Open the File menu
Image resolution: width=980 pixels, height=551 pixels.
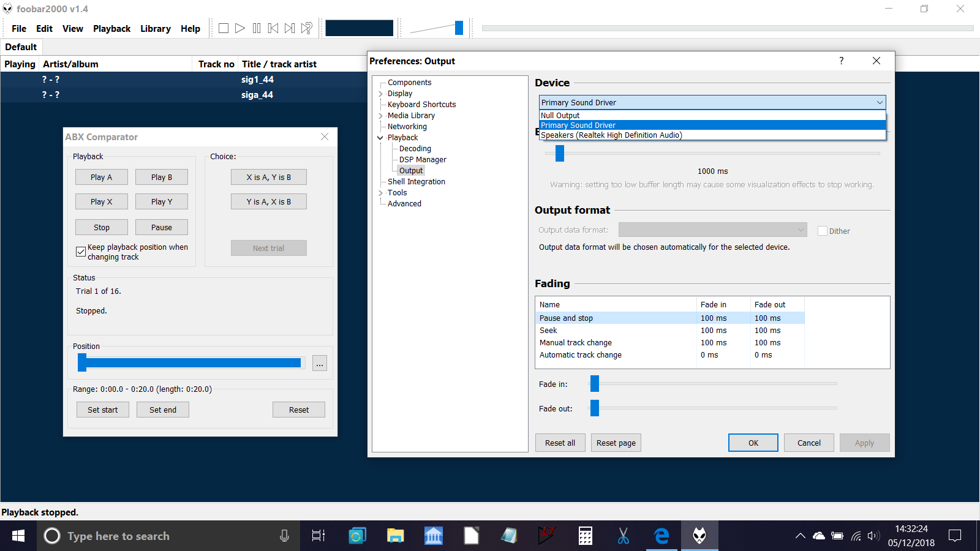(19, 28)
